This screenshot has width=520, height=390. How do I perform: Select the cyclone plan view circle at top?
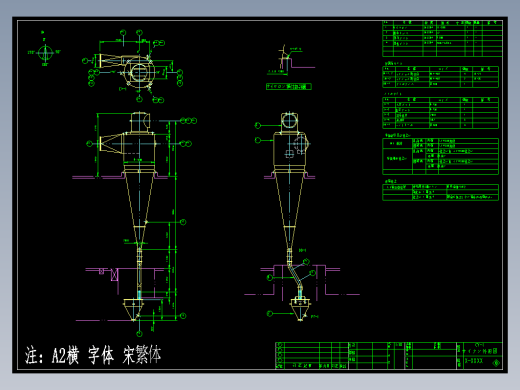[x=139, y=73]
